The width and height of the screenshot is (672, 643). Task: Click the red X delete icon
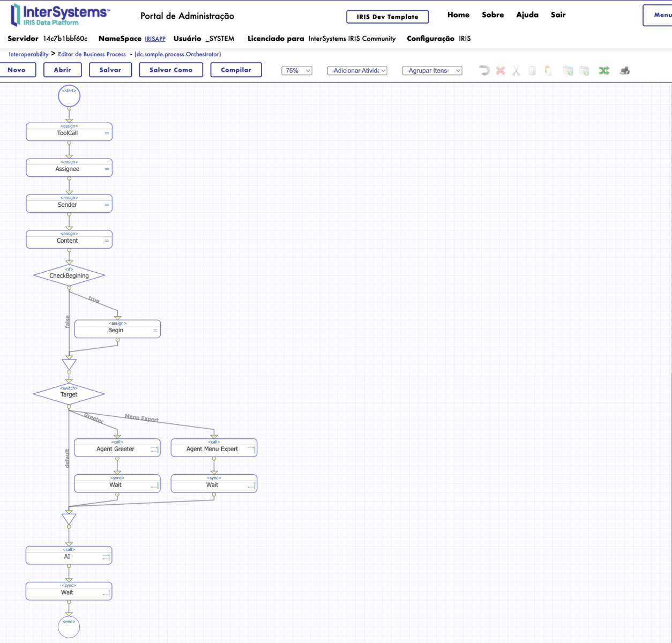click(x=501, y=70)
